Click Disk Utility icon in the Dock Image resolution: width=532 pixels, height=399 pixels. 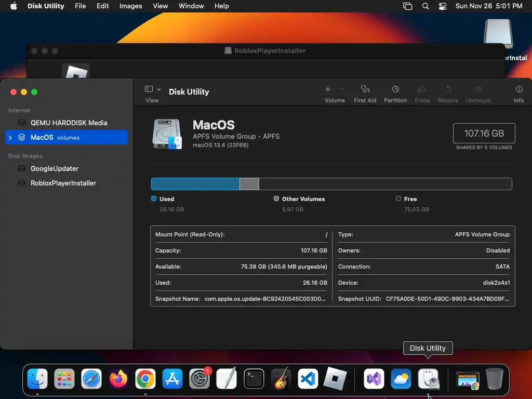tap(428, 379)
